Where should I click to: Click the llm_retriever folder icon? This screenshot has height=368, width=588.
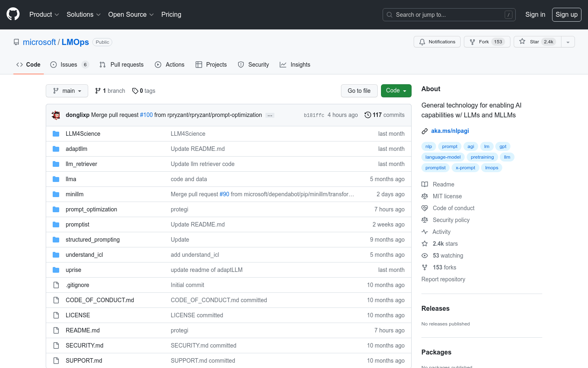(56, 164)
